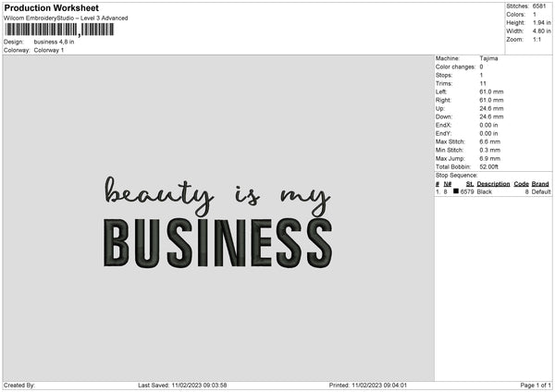Click the design name 'business 4,8 in'
The image size is (555, 392).
tap(54, 42)
